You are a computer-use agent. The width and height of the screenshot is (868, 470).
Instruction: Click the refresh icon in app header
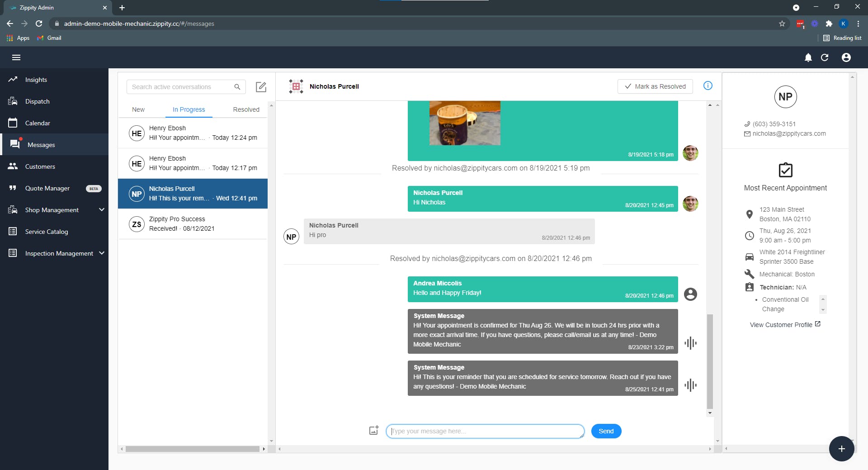(825, 57)
